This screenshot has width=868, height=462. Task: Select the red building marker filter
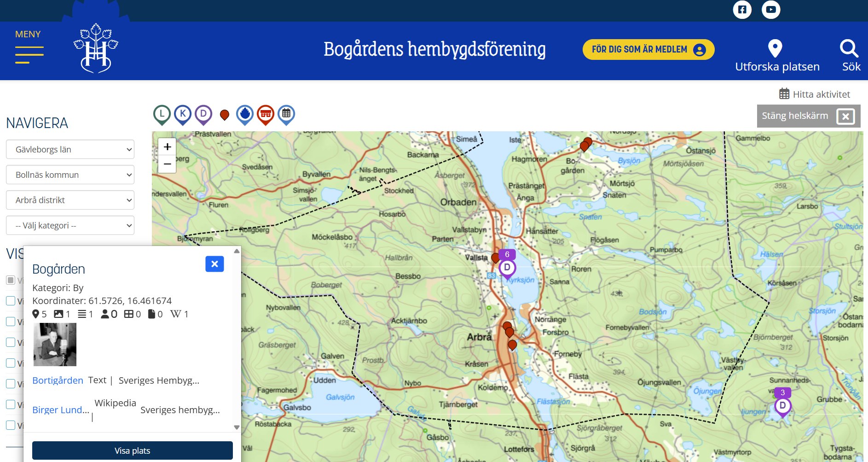(x=266, y=115)
